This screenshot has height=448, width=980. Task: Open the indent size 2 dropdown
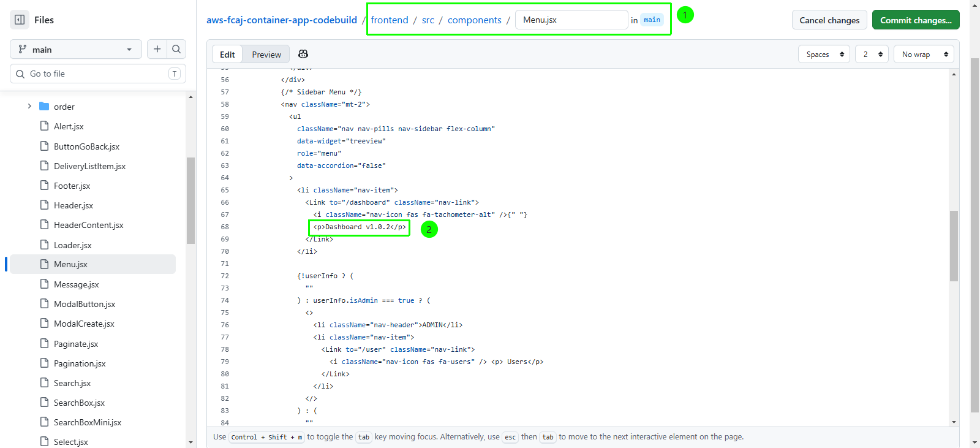tap(872, 54)
